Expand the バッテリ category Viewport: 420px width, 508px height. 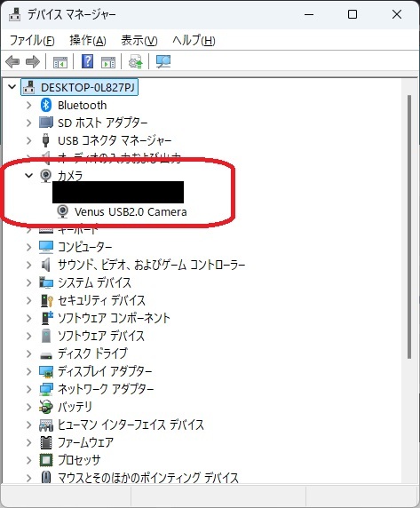(28, 407)
